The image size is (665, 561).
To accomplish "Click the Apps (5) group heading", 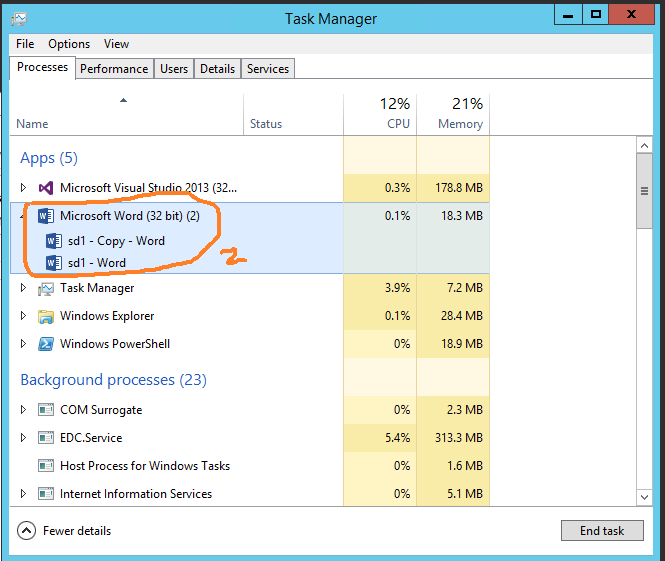I will click(49, 158).
